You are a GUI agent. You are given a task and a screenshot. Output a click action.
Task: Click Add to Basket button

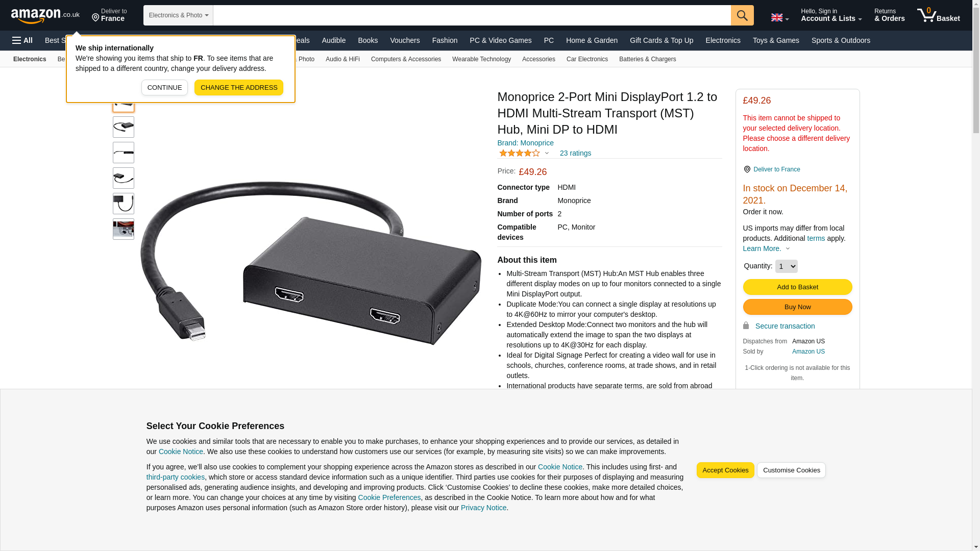[x=797, y=287]
